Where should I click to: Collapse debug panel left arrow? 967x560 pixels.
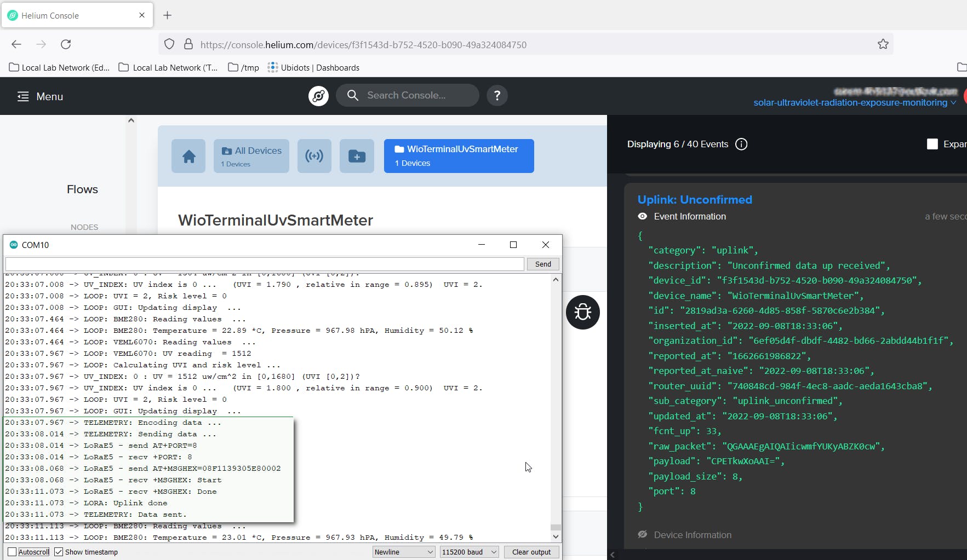[x=613, y=555]
